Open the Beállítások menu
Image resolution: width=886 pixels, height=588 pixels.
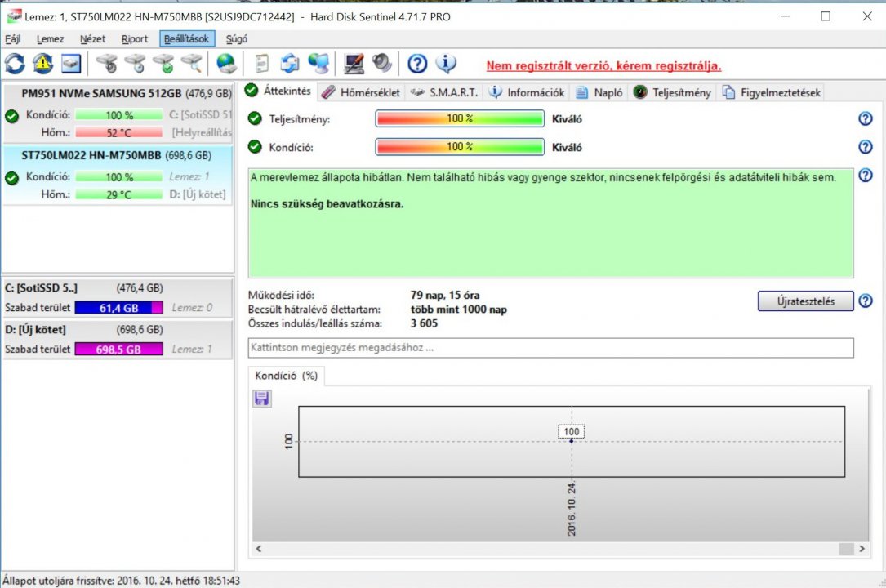click(187, 39)
